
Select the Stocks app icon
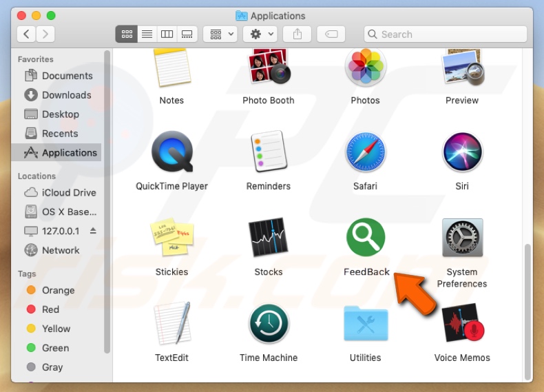tap(268, 237)
